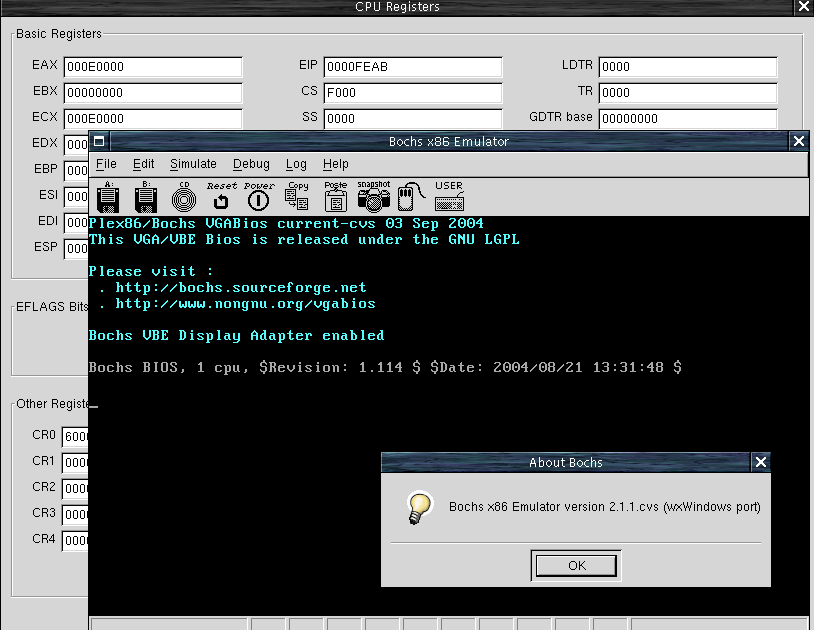Click the TR register field
This screenshot has height=630, width=814.
[x=688, y=93]
